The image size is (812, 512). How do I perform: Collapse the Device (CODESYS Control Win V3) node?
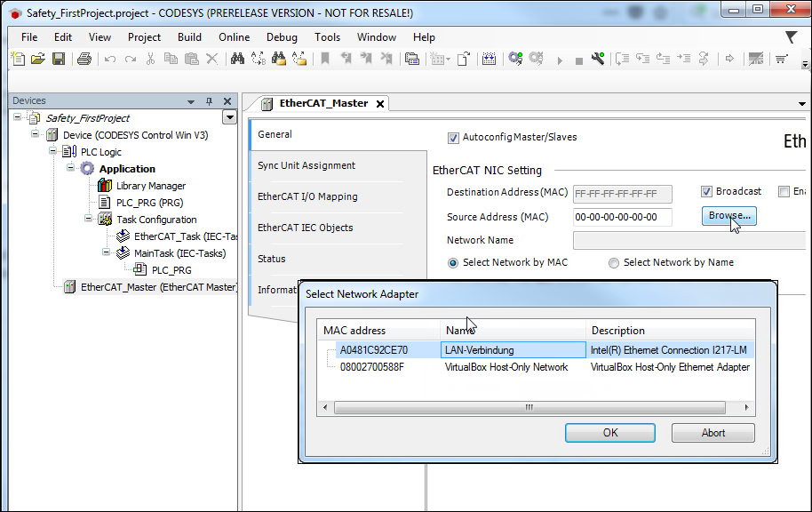[34, 134]
